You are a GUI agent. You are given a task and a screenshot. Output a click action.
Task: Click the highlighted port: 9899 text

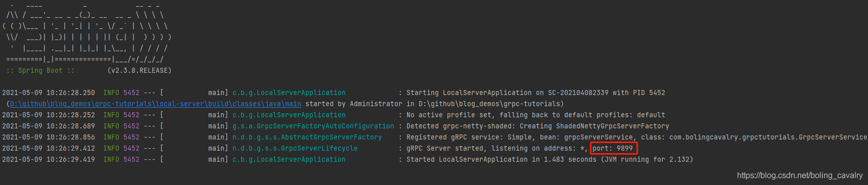[x=613, y=148]
